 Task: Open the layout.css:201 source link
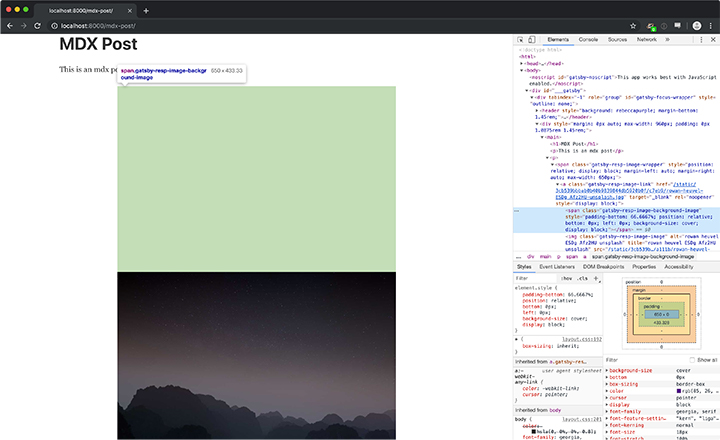tap(582, 419)
